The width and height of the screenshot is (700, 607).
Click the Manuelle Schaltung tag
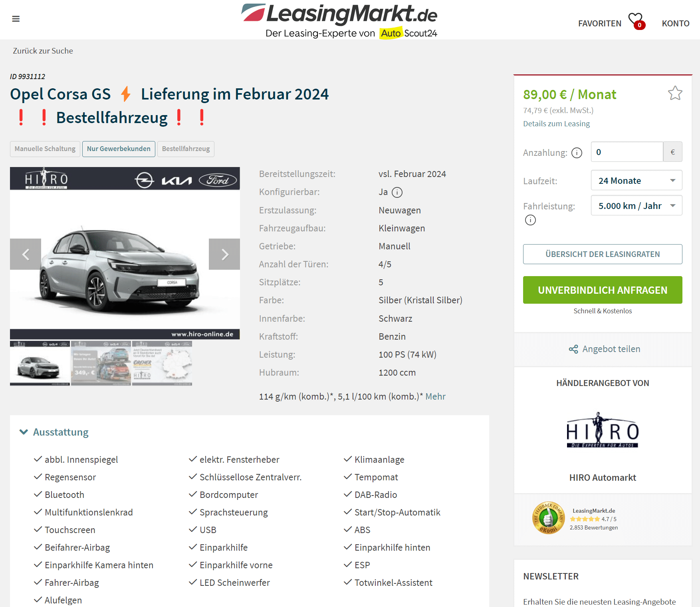pyautogui.click(x=45, y=149)
